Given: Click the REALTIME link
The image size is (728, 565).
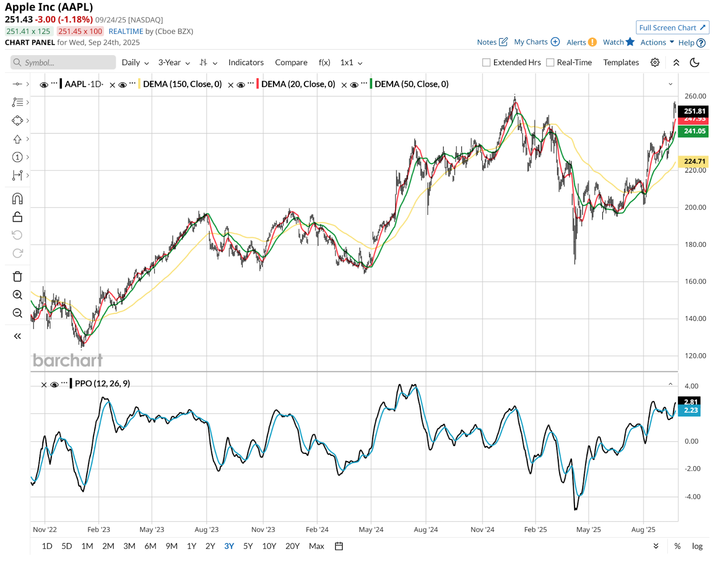Looking at the screenshot, I should [126, 31].
